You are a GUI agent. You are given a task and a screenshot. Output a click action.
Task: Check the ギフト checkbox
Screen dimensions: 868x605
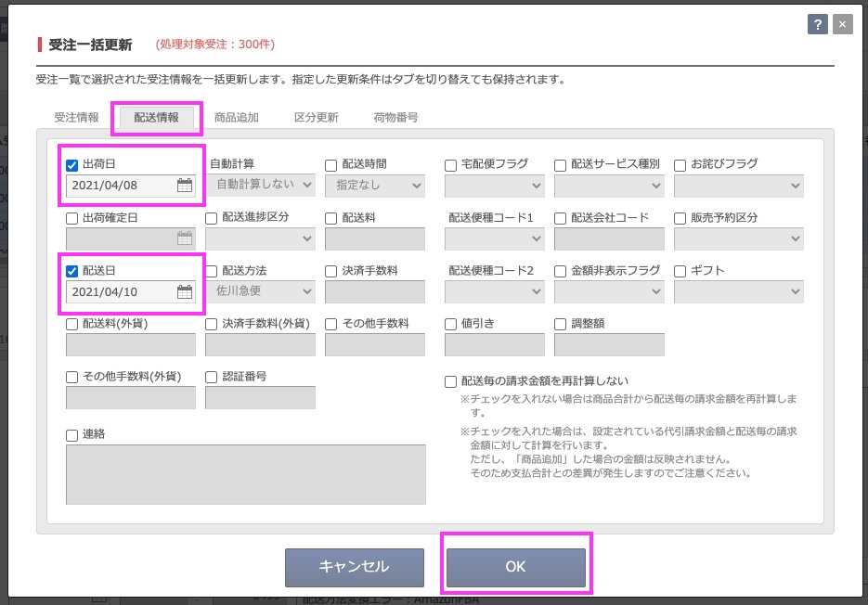pyautogui.click(x=680, y=272)
